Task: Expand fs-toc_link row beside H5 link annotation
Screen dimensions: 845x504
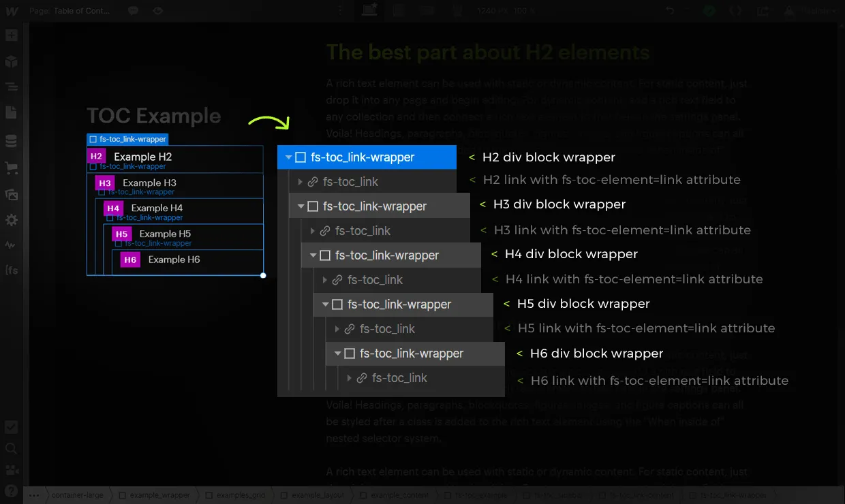Action: click(x=337, y=329)
